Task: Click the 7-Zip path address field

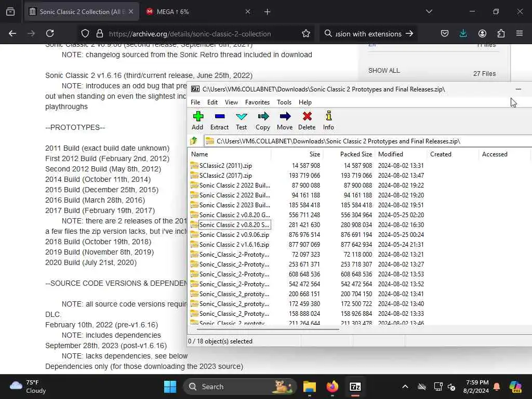Action: coord(368,141)
